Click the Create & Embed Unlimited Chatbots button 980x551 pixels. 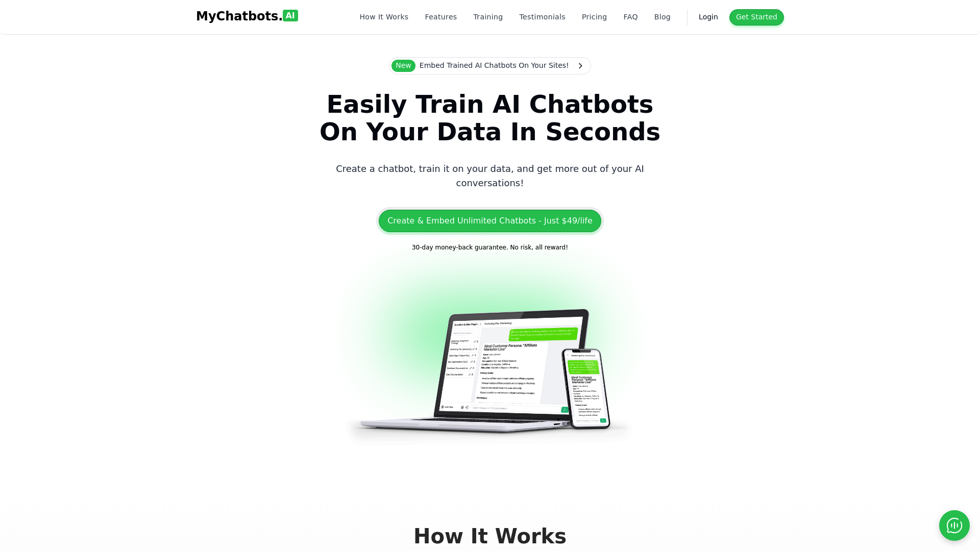click(490, 221)
